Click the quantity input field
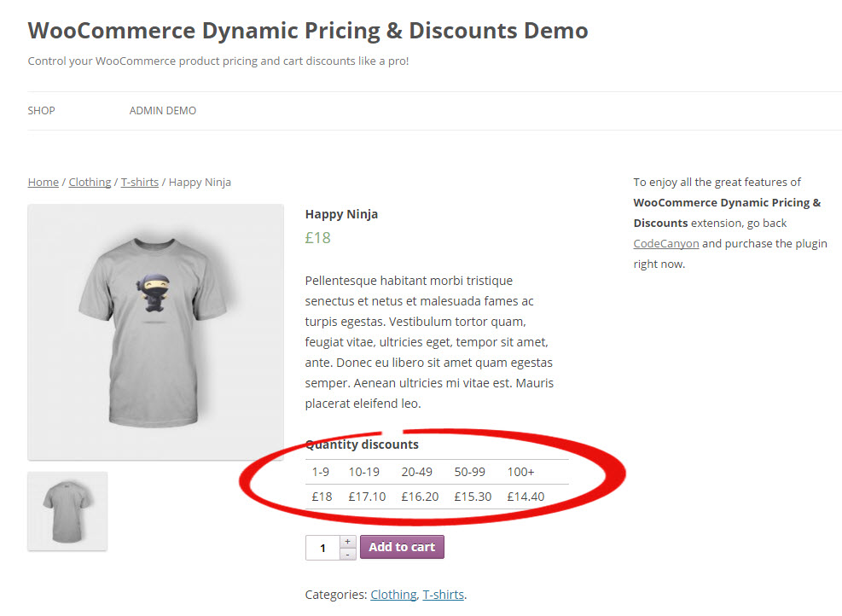The image size is (842, 616). coord(322,548)
